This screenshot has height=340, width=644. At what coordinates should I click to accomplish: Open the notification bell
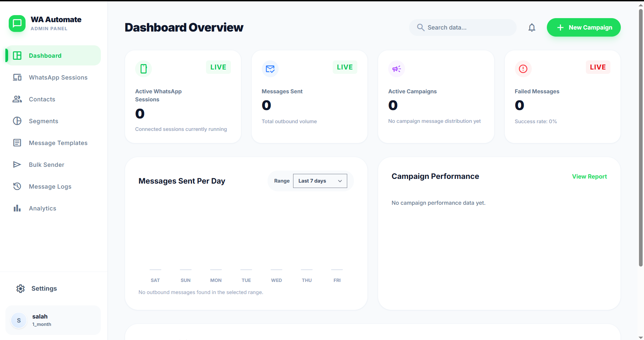(x=532, y=28)
